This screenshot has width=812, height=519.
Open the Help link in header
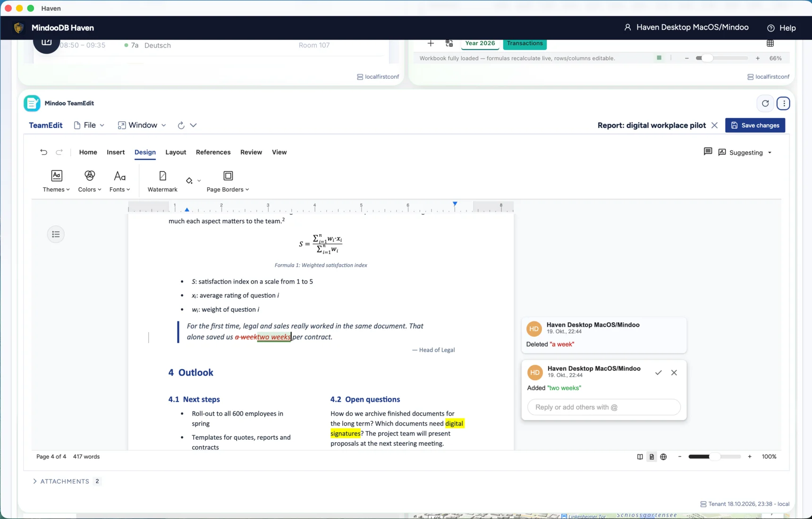click(x=782, y=28)
